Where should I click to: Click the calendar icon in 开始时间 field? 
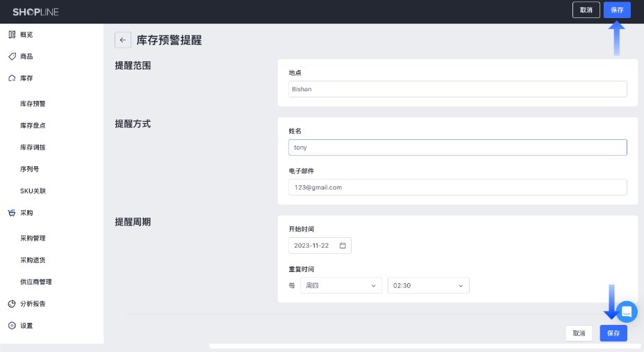point(342,246)
